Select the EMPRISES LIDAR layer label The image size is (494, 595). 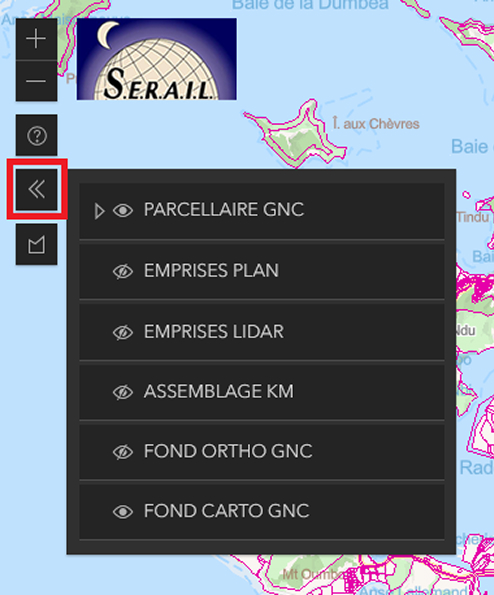pyautogui.click(x=214, y=332)
